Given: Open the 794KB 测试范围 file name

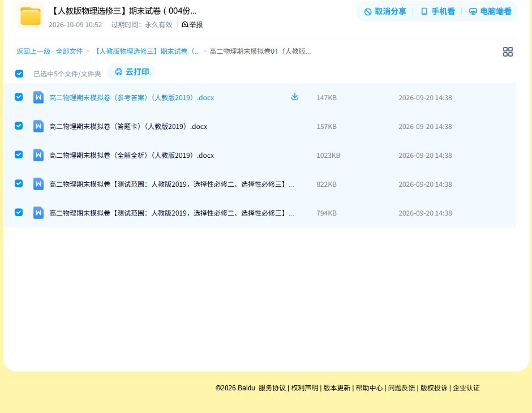Looking at the screenshot, I should (x=171, y=213).
